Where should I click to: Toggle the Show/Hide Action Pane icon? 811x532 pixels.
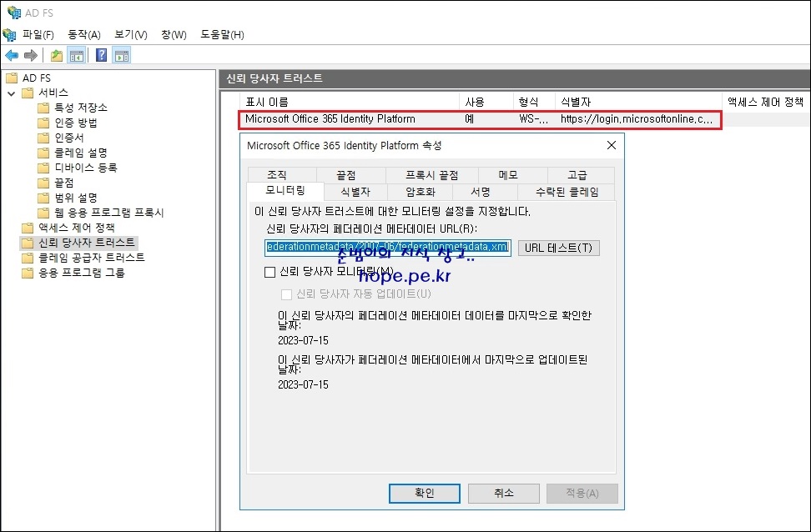coord(122,55)
